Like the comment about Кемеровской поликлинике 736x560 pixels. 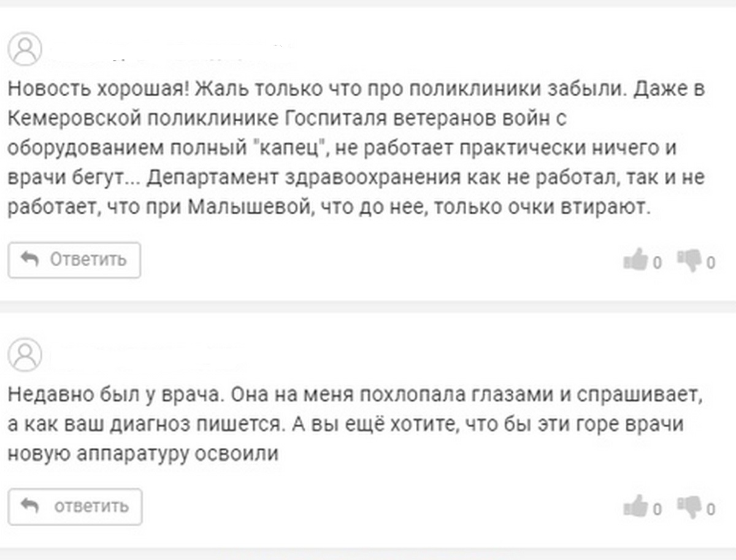(x=635, y=260)
